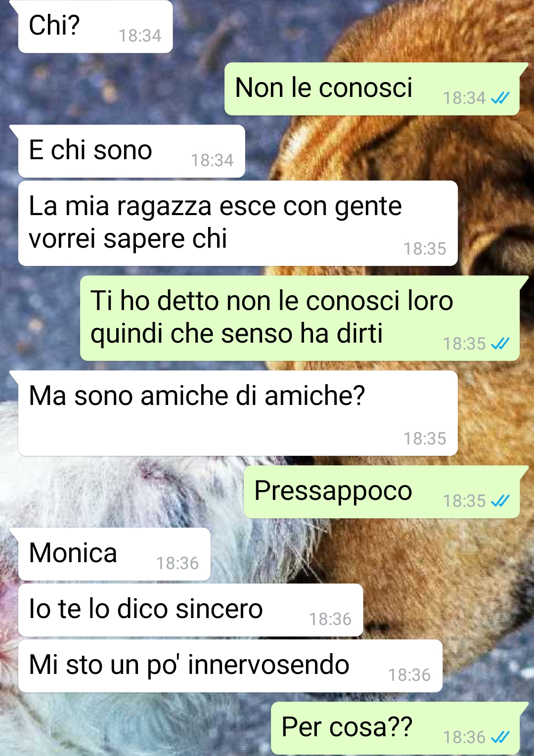Screen dimensions: 534x756
Task: Tap the double checkmark on "Pressappoco" message
Action: coord(500,501)
